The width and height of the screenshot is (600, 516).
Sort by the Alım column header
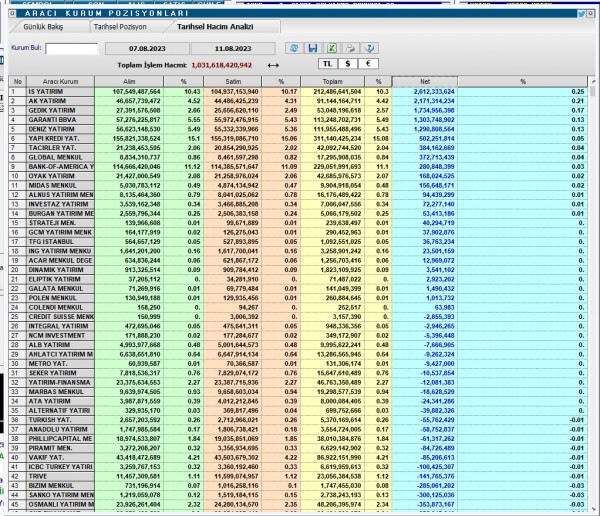click(x=129, y=82)
